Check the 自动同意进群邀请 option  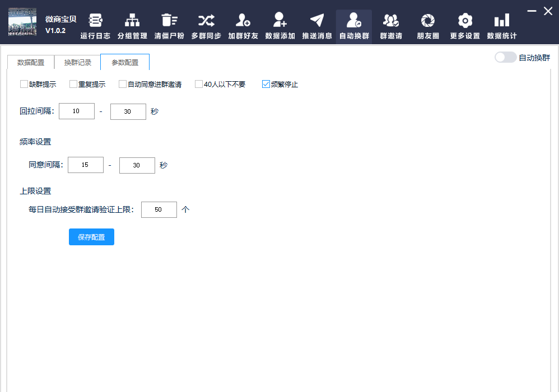(x=123, y=85)
